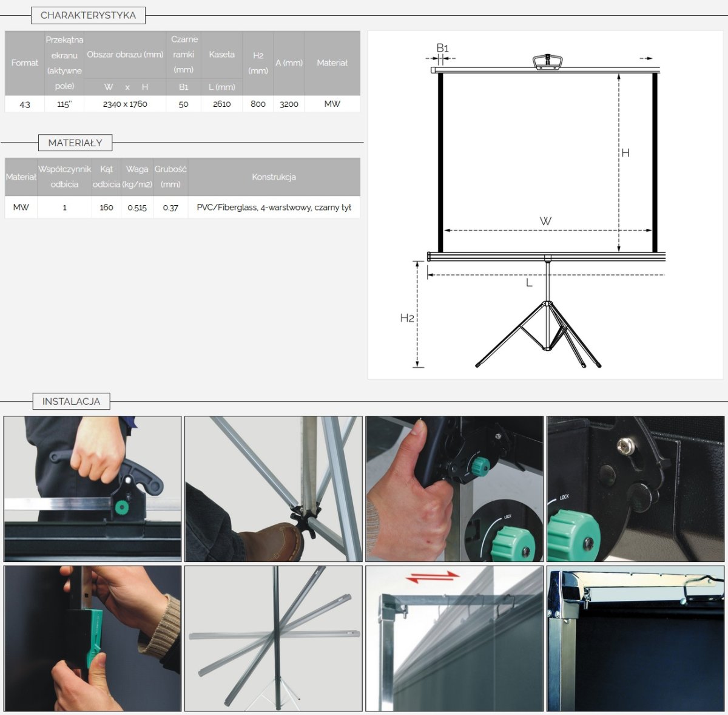This screenshot has width=728, height=715.
Task: Open the screen frame top corner photo
Action: (x=635, y=639)
